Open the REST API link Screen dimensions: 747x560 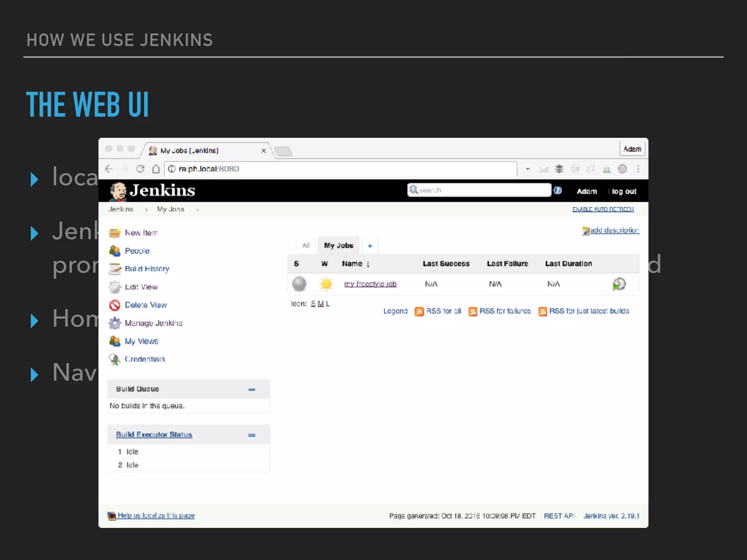point(559,516)
